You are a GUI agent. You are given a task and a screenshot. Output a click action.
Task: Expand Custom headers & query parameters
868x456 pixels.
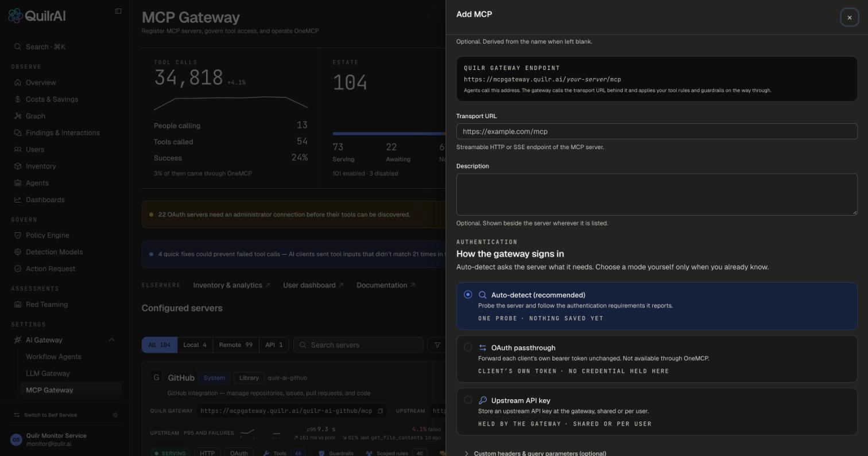coord(535,453)
